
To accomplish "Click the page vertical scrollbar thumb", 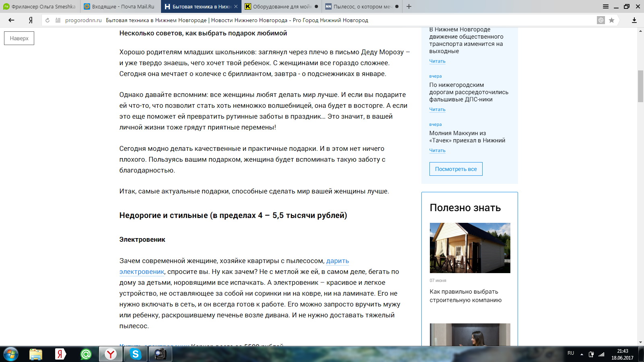I will pos(640,86).
